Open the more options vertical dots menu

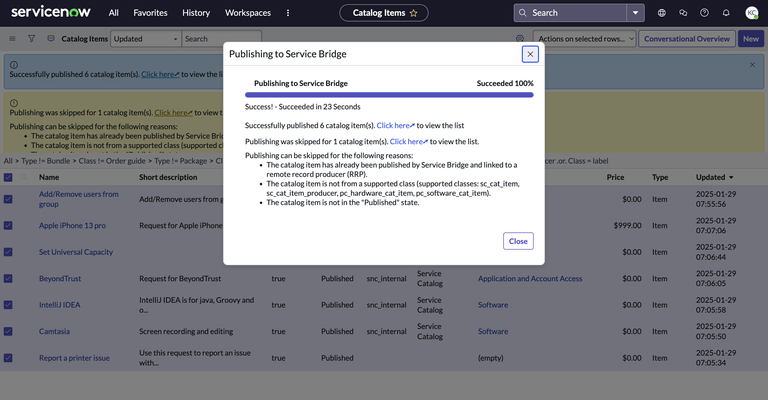(288, 13)
